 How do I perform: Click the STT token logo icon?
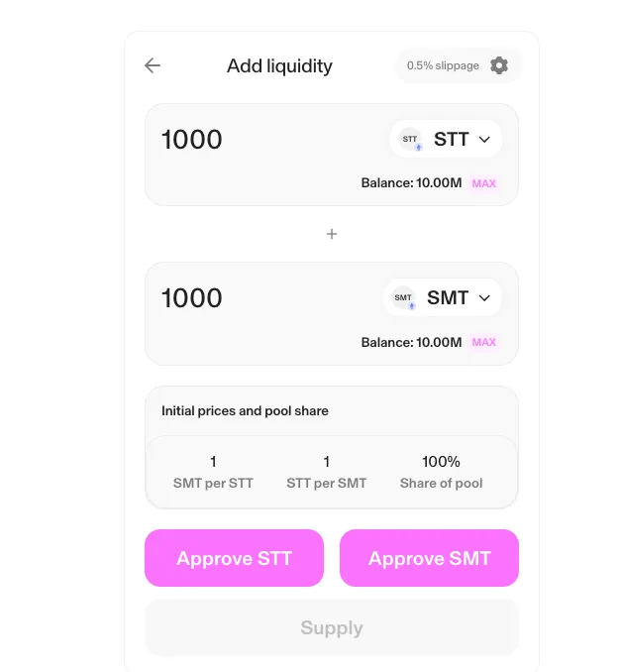[410, 140]
